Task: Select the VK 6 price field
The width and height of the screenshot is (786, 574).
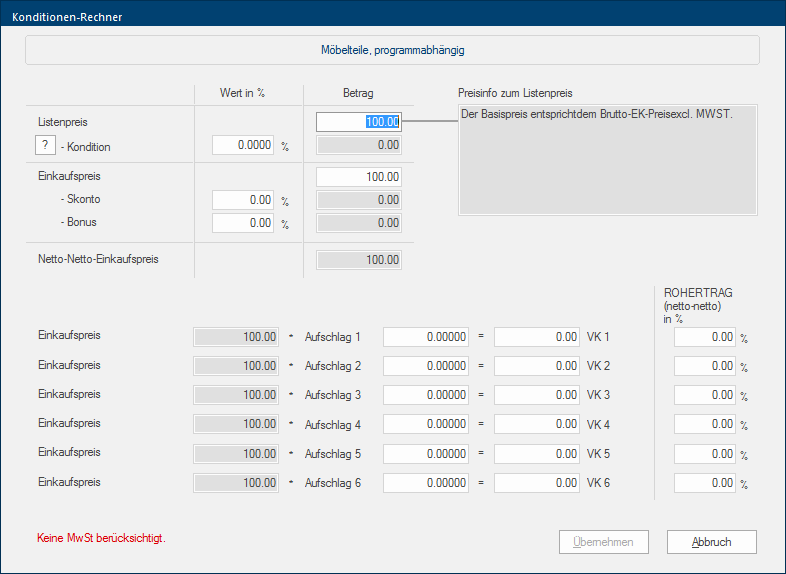Action: coord(537,483)
